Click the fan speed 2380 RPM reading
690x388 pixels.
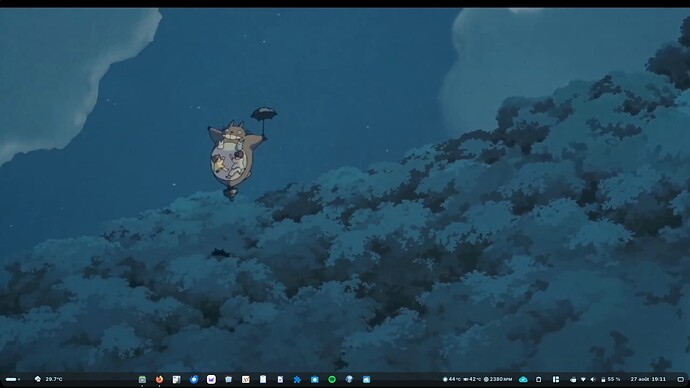coord(498,379)
